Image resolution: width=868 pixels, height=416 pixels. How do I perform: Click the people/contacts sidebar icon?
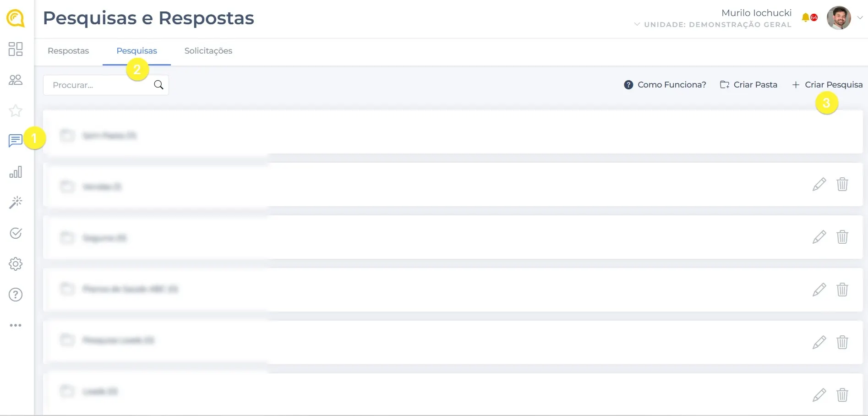click(16, 80)
